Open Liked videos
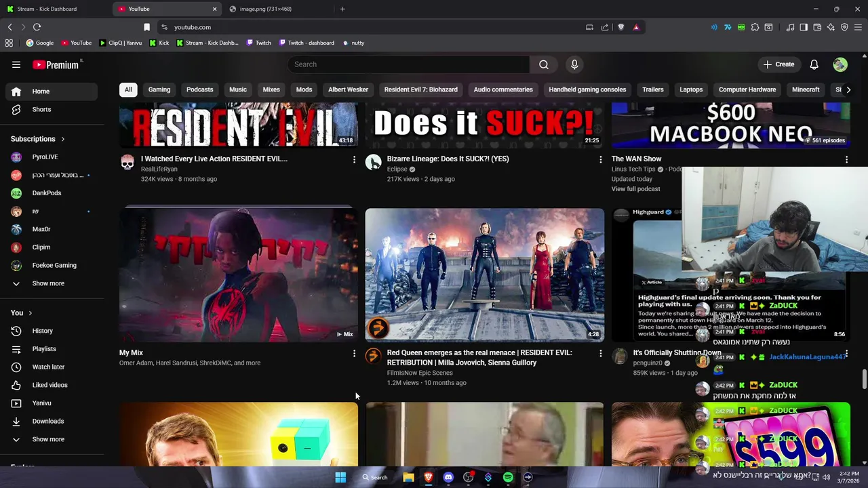The width and height of the screenshot is (868, 488). [52, 385]
